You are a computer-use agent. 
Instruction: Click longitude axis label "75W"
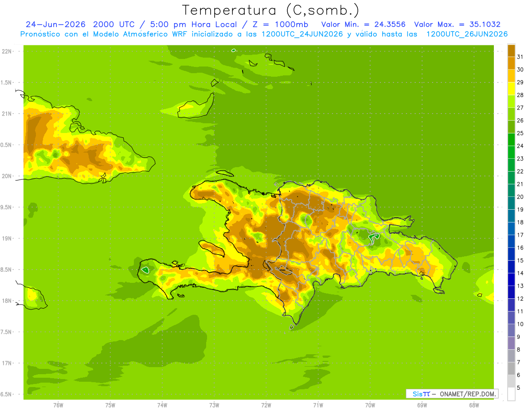coord(110,405)
